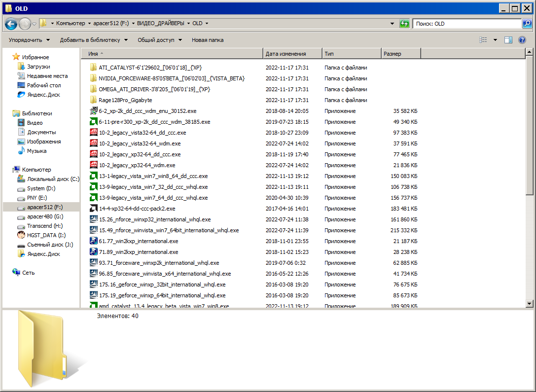Select icon of 6-11-pre-r300_xp-2k_dd_ccc_wdm_38185.exe

pos(94,122)
